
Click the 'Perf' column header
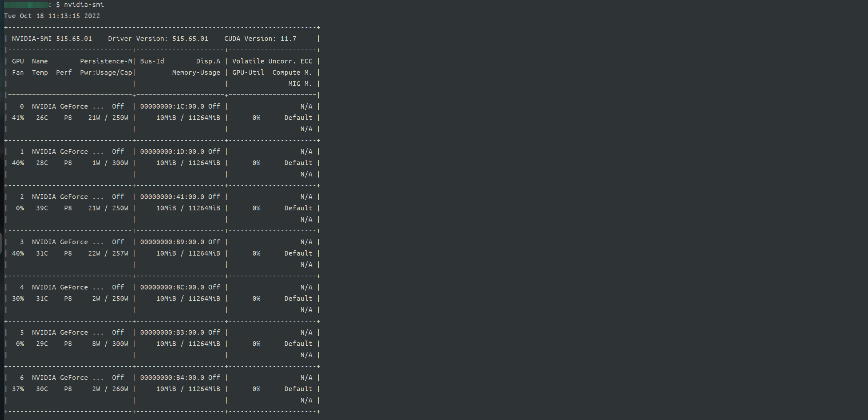[64, 73]
